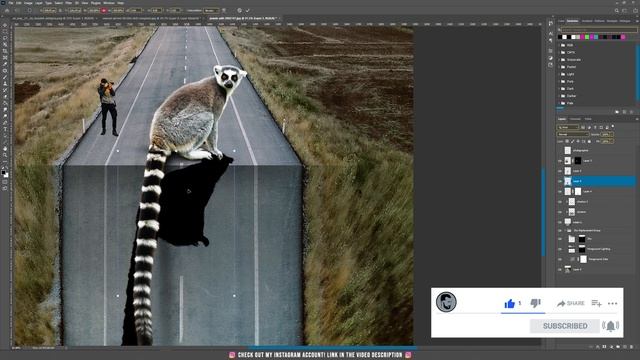Filter layers by pixel icon
Image resolution: width=640 pixels, height=360 pixels.
pos(583,127)
